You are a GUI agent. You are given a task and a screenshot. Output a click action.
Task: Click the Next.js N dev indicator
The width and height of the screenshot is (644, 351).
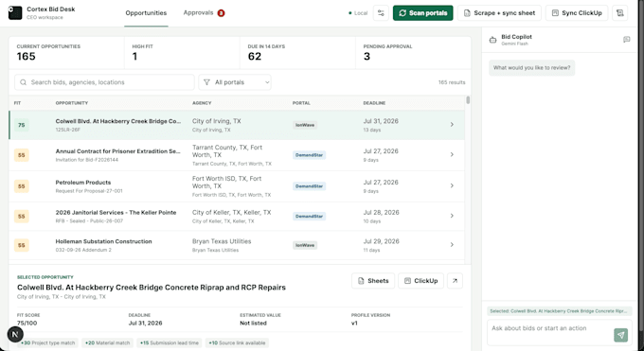(x=15, y=334)
